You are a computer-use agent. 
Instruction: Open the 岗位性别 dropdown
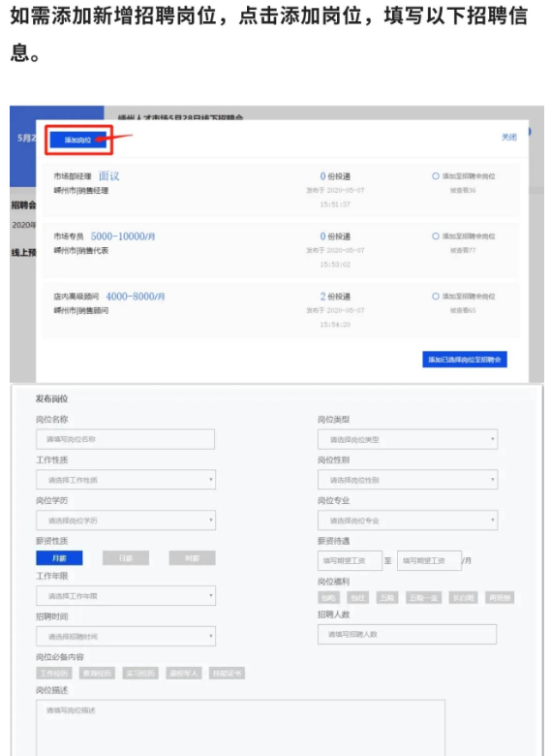click(408, 480)
